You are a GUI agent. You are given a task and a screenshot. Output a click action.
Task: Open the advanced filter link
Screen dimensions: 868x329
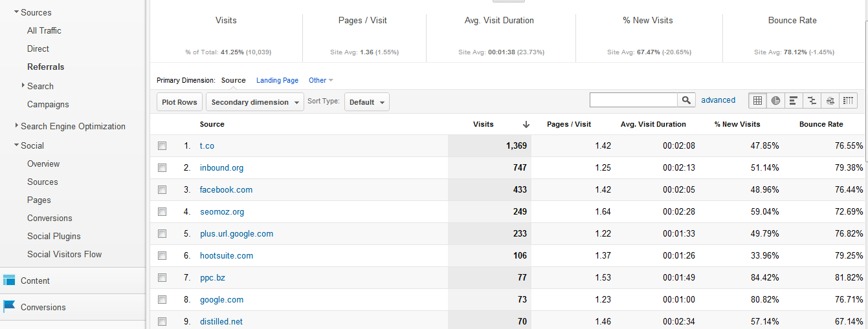(718, 100)
